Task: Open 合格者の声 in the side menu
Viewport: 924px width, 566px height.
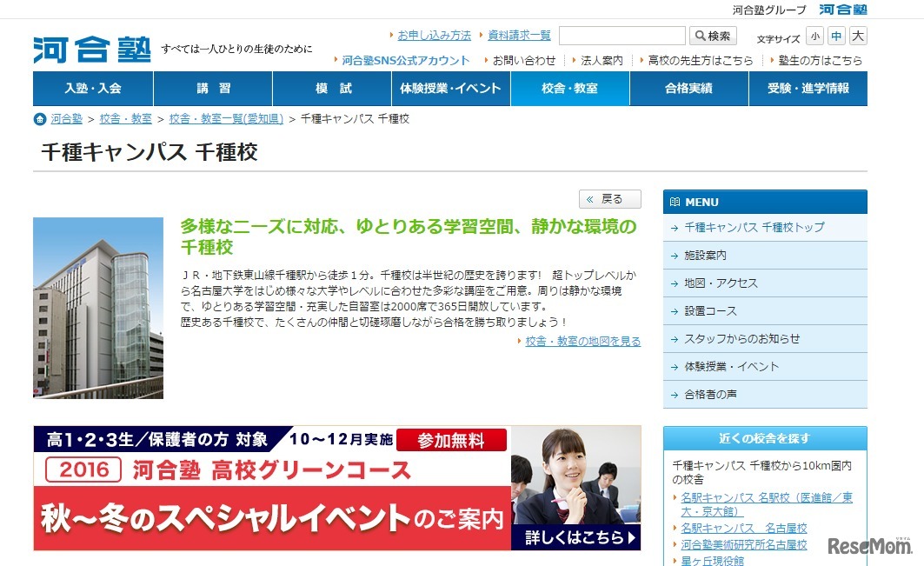Action: click(765, 395)
